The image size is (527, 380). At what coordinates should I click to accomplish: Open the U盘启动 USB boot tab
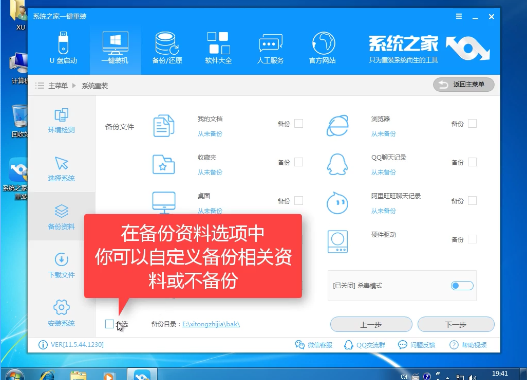coord(63,48)
